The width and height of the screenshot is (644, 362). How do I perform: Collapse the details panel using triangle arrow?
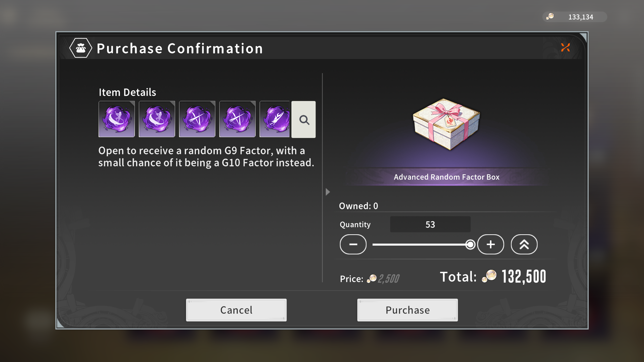(x=328, y=192)
